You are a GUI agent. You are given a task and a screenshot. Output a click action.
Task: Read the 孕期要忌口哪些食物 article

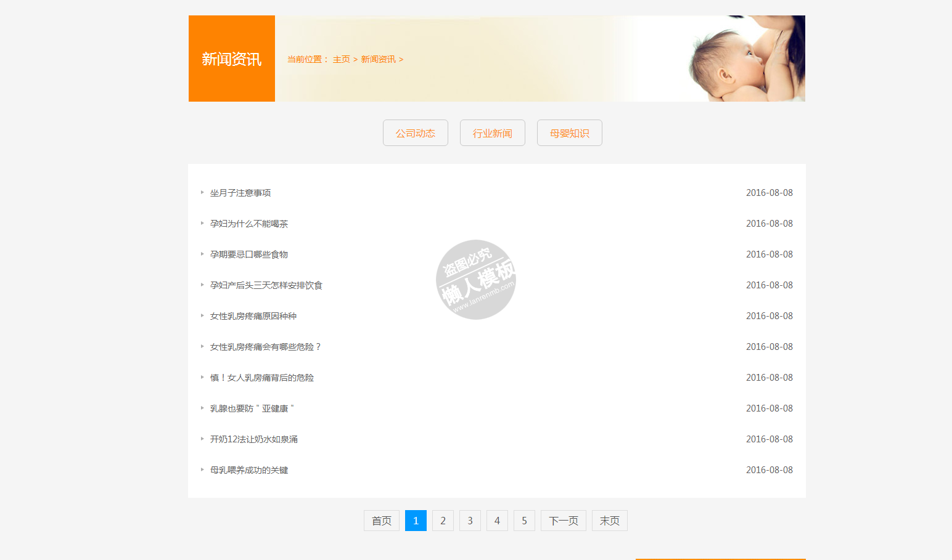point(249,254)
